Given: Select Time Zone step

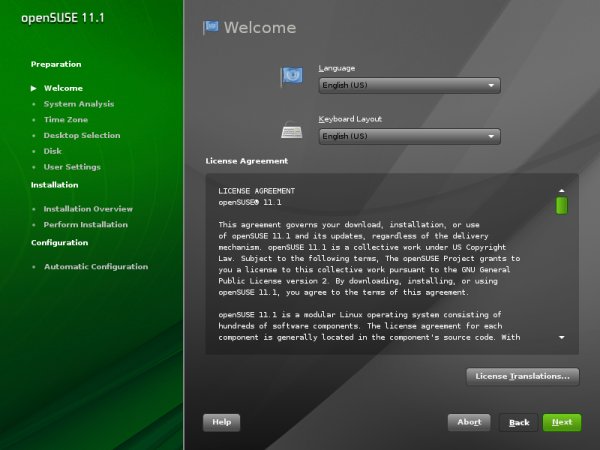Looking at the screenshot, I should [x=66, y=120].
